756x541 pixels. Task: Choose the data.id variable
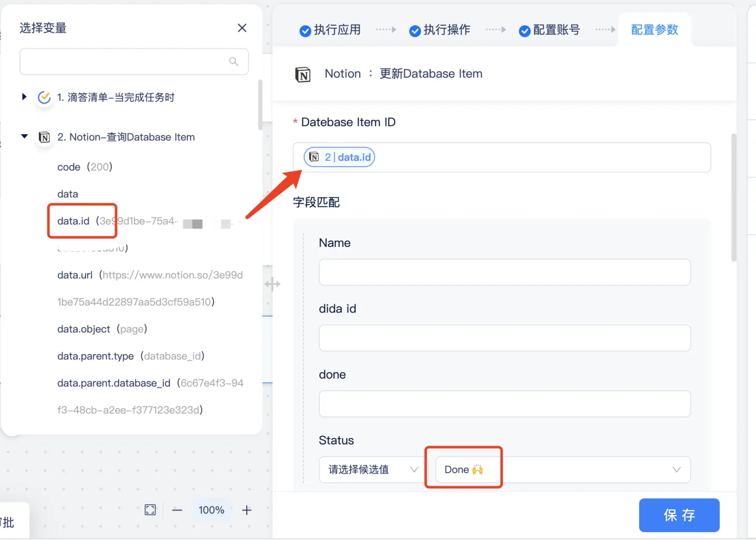pos(73,221)
